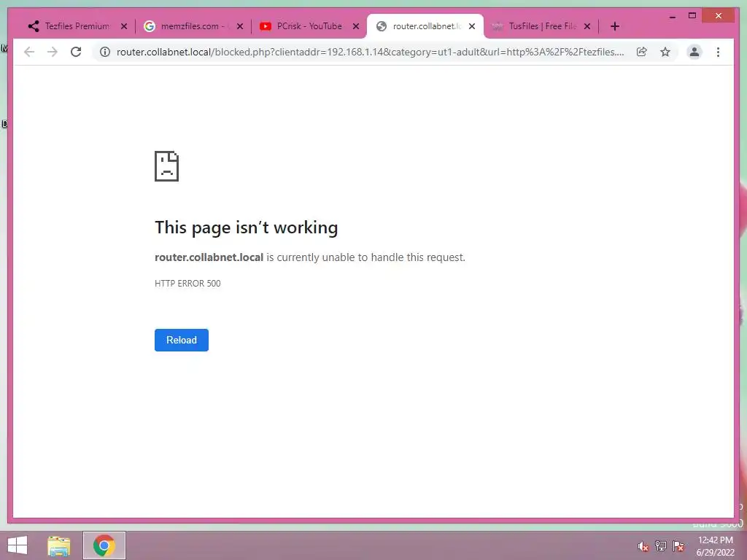Close the memzfiles.com tab

240,26
